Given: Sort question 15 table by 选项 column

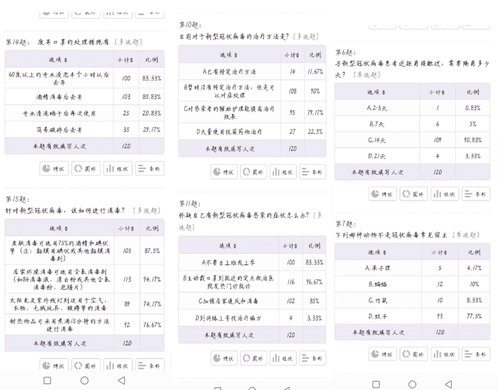Looking at the screenshot, I should (59, 228).
